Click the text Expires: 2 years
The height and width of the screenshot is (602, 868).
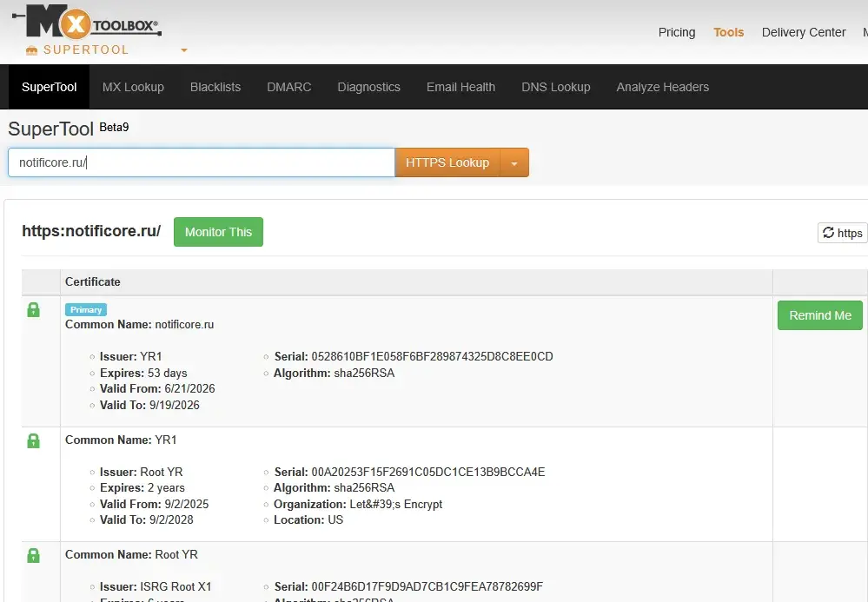click(142, 487)
